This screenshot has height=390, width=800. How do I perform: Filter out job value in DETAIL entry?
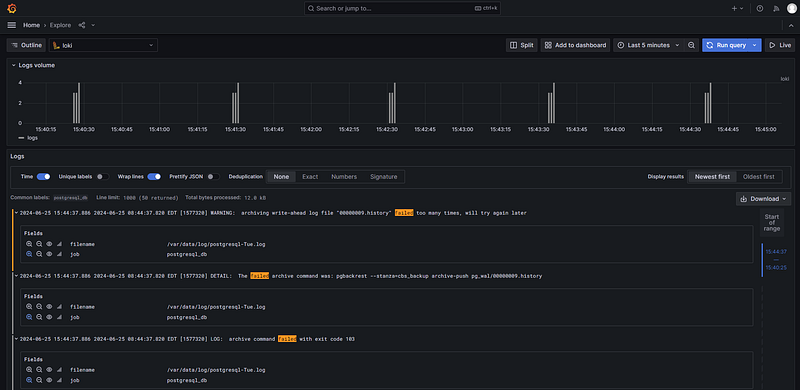39,317
